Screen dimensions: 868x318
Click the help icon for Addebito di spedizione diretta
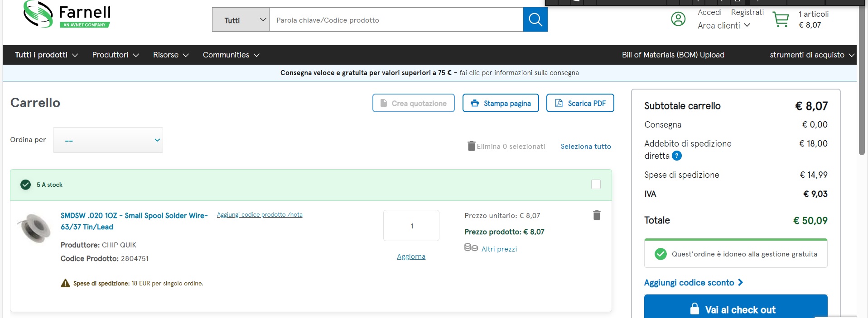tap(677, 156)
